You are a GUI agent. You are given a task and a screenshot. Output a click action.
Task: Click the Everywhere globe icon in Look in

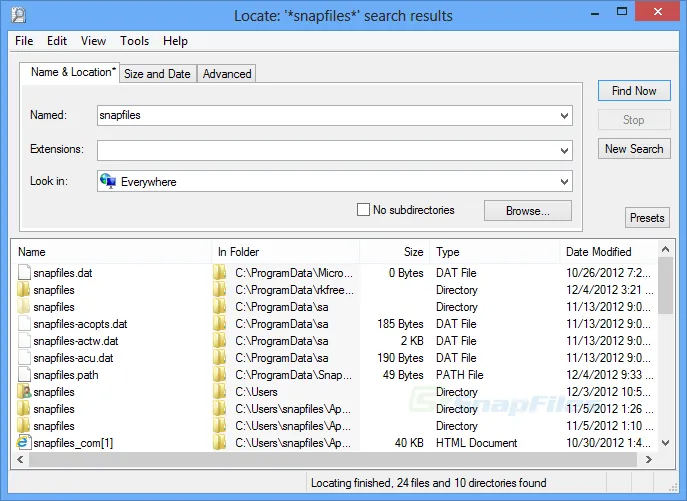tap(108, 181)
